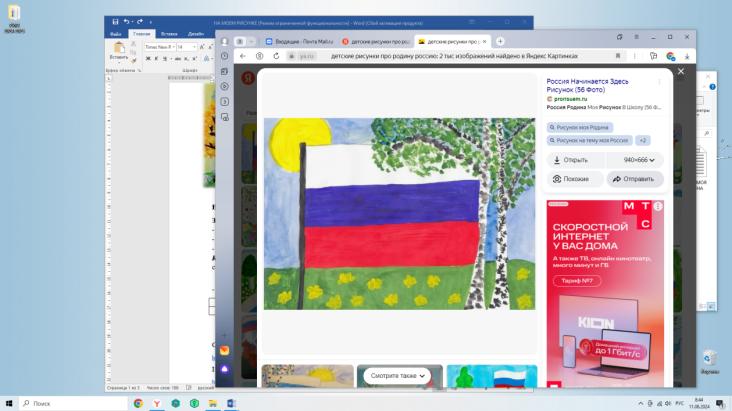The image size is (732, 411).
Task: Open Word from the taskbar
Action: point(232,403)
